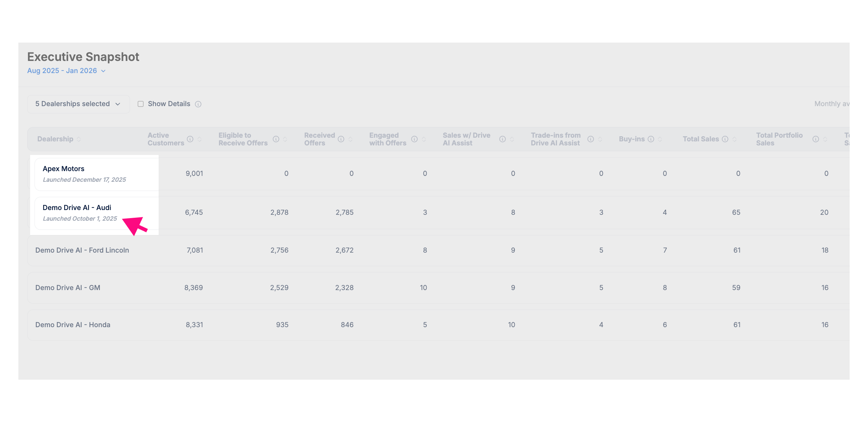Image resolution: width=868 pixels, height=423 pixels.
Task: Click info icon beside Sales w/ Drive AI Assist
Action: (502, 139)
